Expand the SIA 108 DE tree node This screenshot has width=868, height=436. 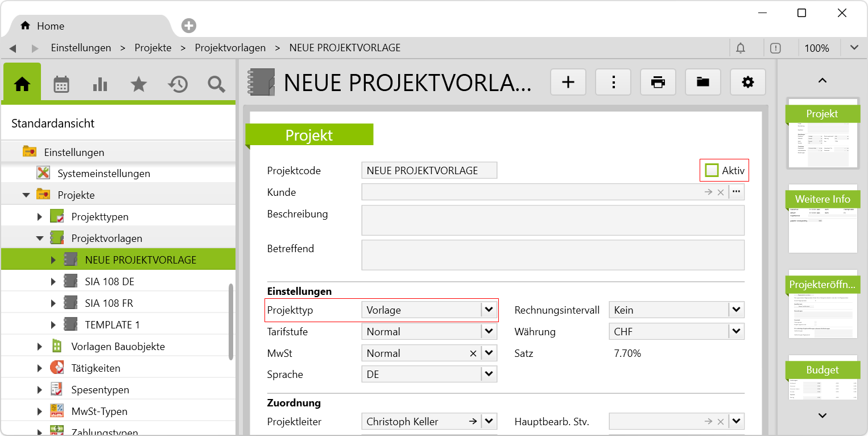[53, 282]
